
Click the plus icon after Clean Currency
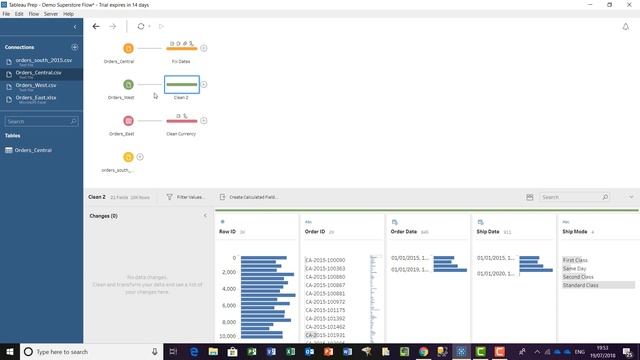[204, 121]
